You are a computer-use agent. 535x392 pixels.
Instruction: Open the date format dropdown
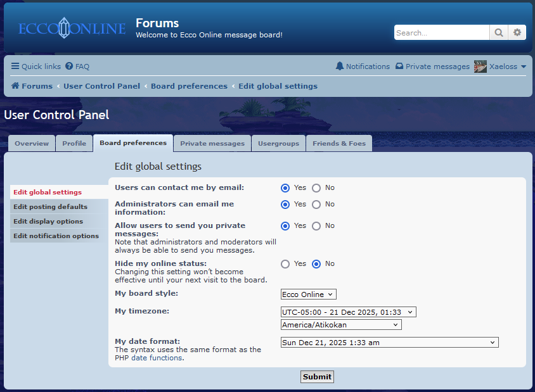(389, 343)
